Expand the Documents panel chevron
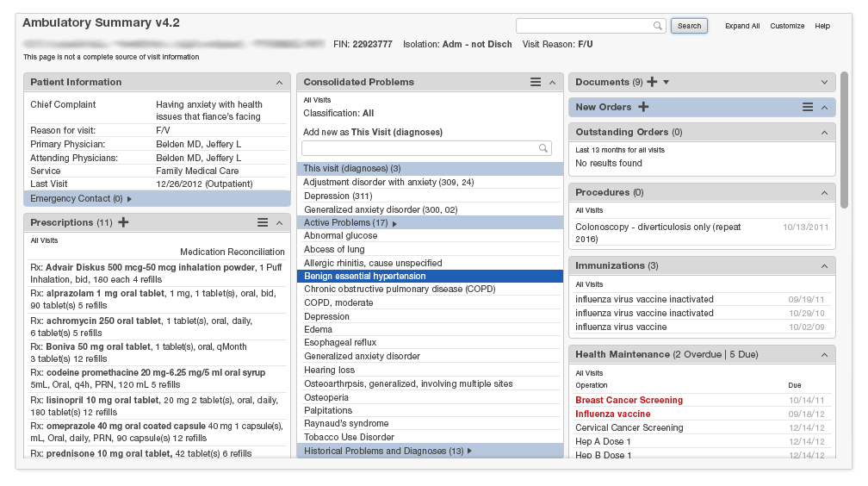The height and width of the screenshot is (486, 868). 824,83
